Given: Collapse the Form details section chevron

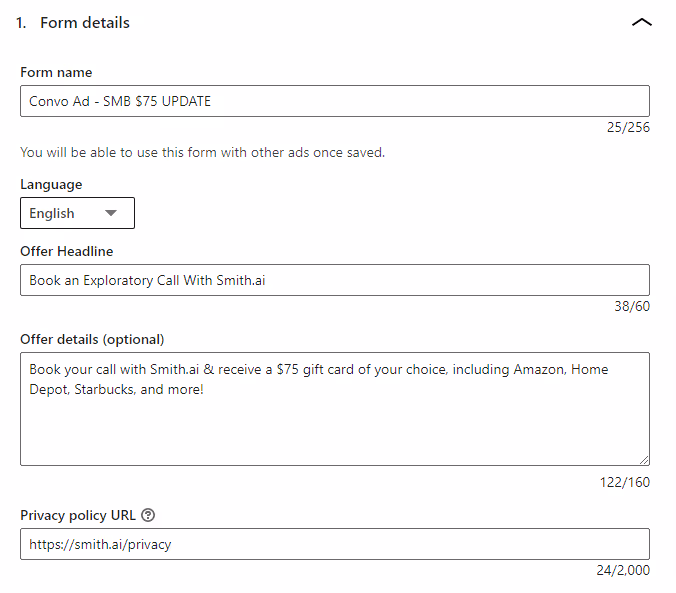Looking at the screenshot, I should click(642, 22).
